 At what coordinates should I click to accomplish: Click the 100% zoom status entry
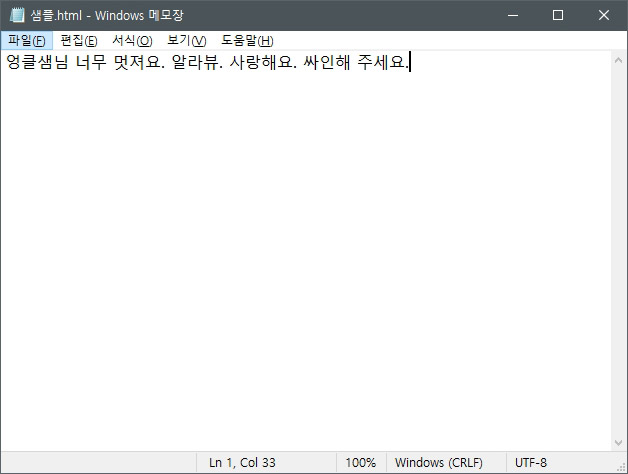[x=361, y=463]
